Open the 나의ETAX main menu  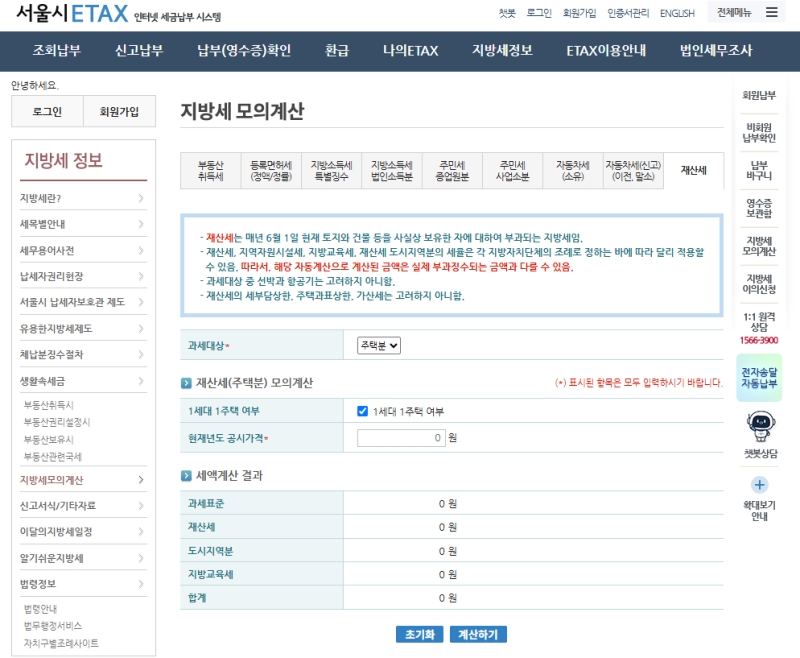tap(410, 50)
